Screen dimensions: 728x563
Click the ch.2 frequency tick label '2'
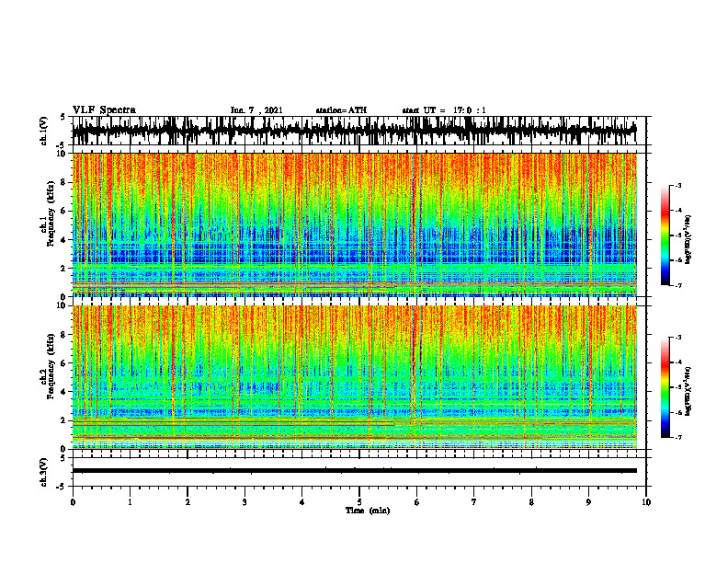coord(63,420)
